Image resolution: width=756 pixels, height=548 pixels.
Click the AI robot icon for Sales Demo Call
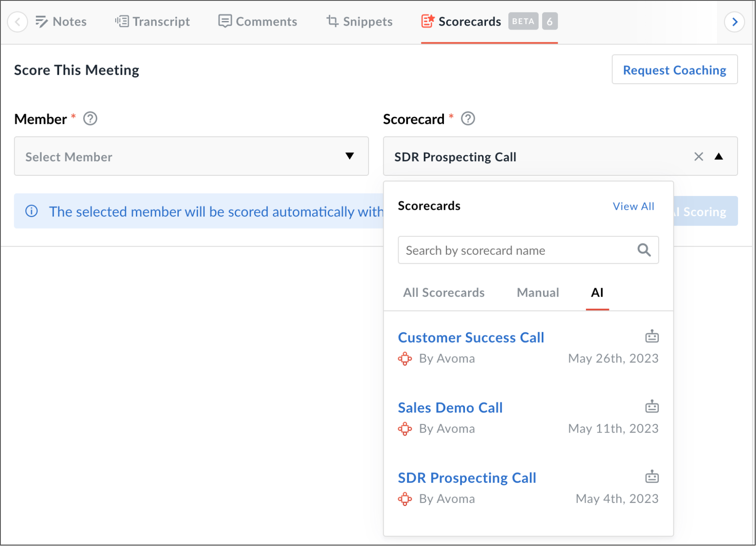tap(652, 406)
